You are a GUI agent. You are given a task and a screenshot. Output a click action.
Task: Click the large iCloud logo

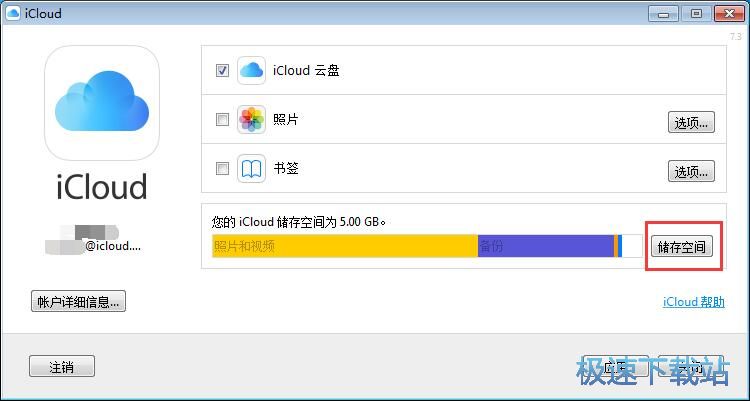101,103
